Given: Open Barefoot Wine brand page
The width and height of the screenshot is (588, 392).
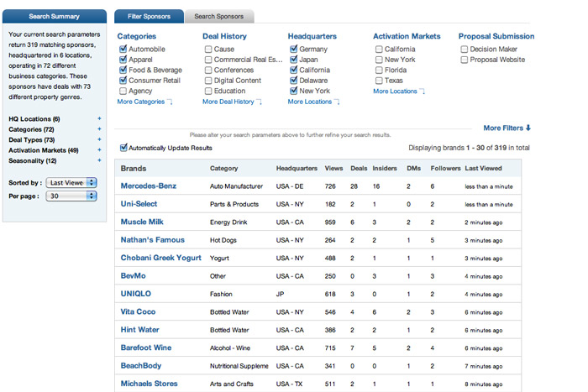Looking at the screenshot, I should pyautogui.click(x=146, y=348).
